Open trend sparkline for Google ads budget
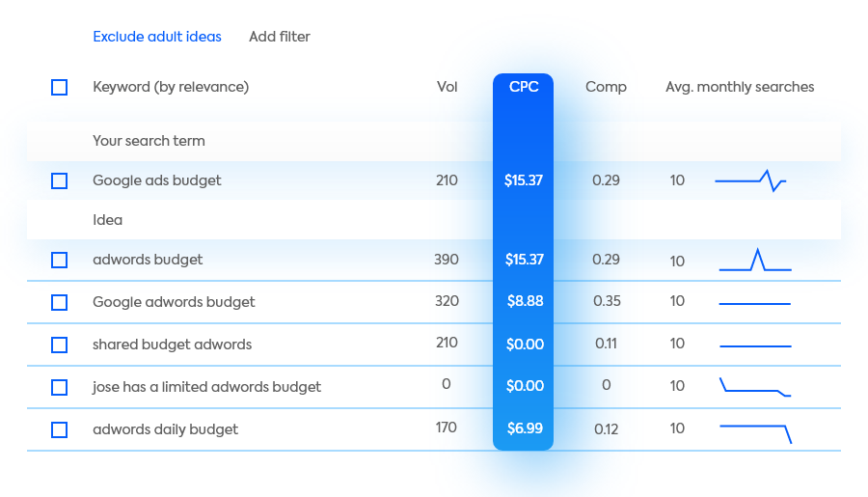Screen dimensions: 868x497 750,180
